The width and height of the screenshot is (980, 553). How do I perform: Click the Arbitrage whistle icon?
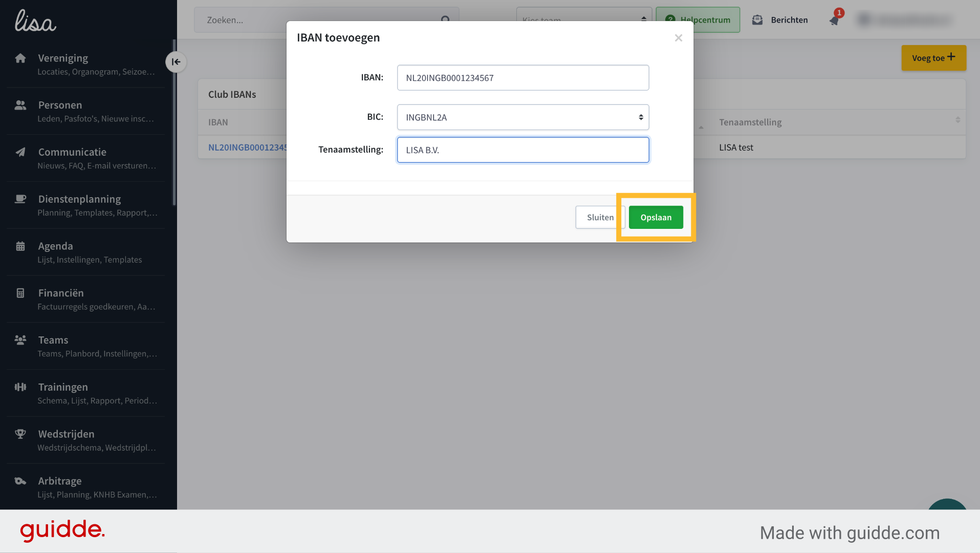[20, 481]
